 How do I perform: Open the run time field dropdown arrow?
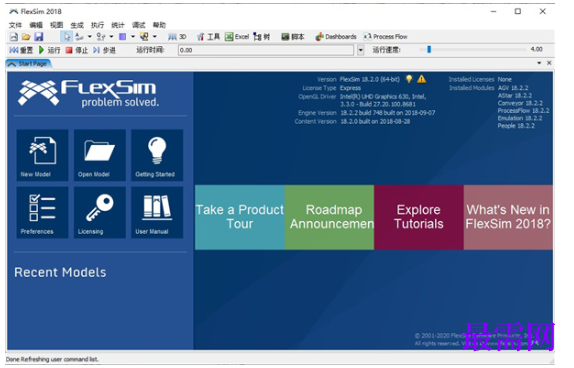tap(361, 50)
